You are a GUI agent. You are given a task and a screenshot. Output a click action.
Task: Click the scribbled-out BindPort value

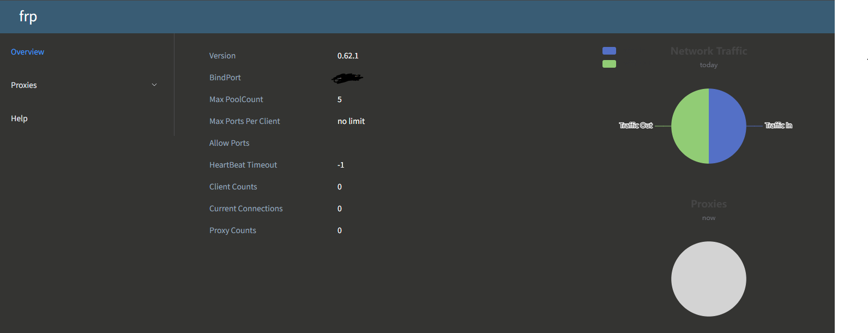tap(347, 79)
